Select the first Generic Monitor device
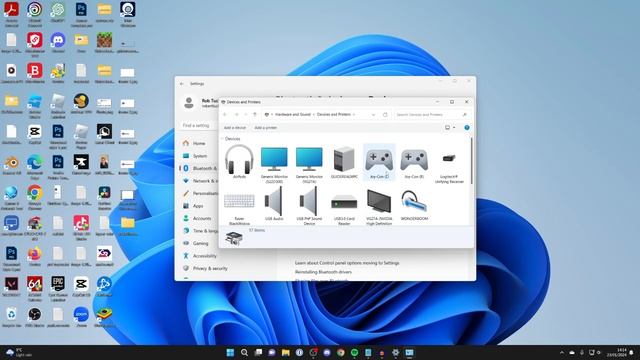 click(x=274, y=164)
